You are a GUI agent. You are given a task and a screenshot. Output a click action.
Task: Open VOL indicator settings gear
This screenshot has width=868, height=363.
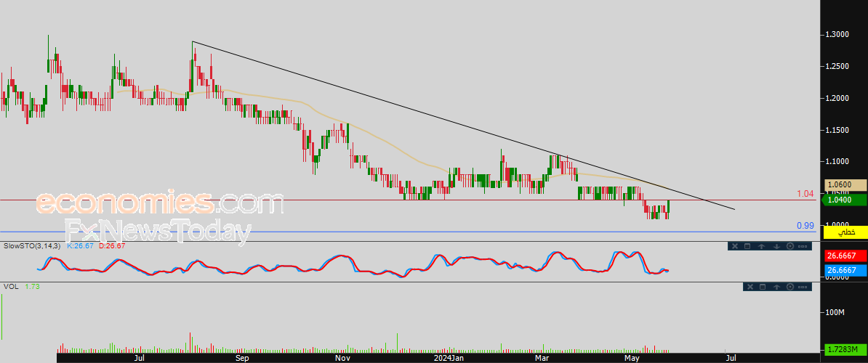tap(790, 287)
